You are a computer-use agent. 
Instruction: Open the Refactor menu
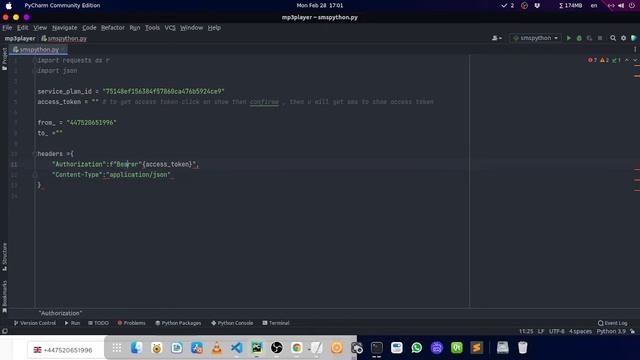(x=113, y=28)
